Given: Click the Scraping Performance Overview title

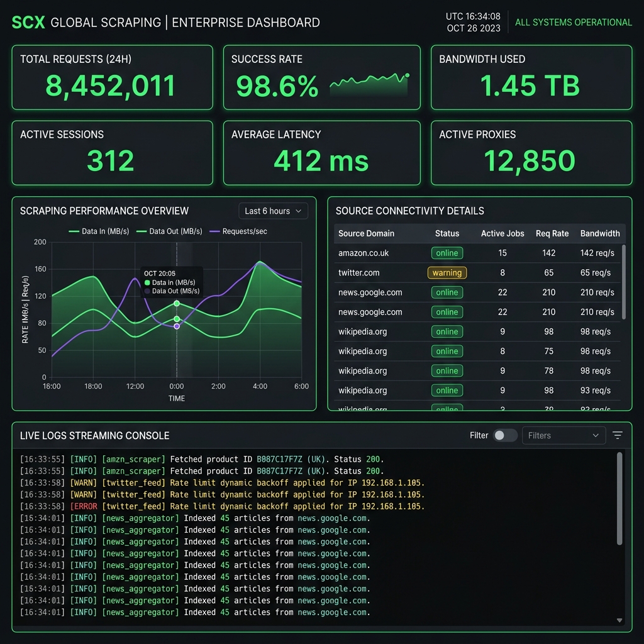Looking at the screenshot, I should point(104,211).
